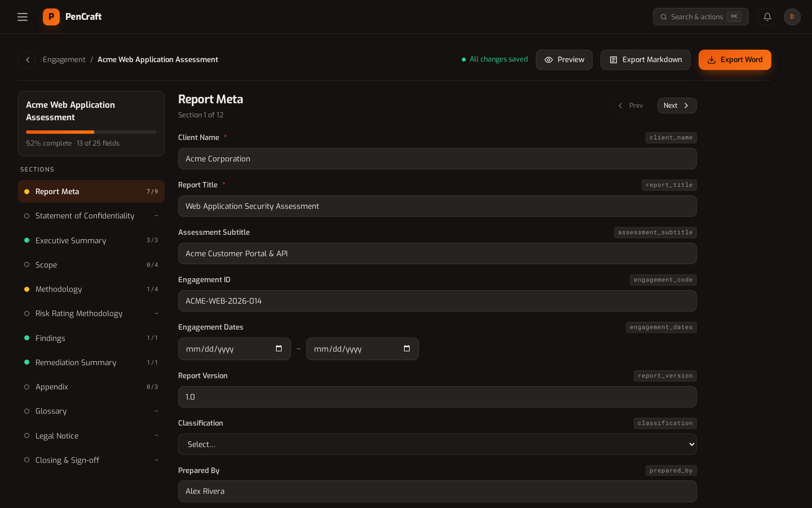Click the report_title field tag

point(669,185)
